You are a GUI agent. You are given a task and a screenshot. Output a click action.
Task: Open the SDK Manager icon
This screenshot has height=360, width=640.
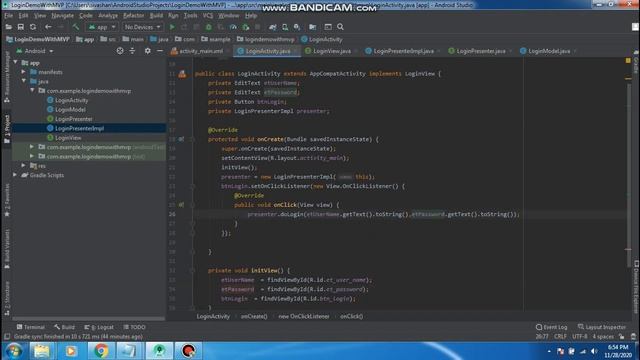pyautogui.click(x=297, y=27)
